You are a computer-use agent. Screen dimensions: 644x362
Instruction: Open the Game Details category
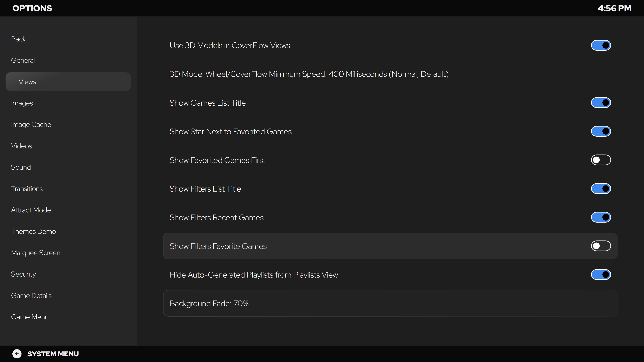pos(32,295)
